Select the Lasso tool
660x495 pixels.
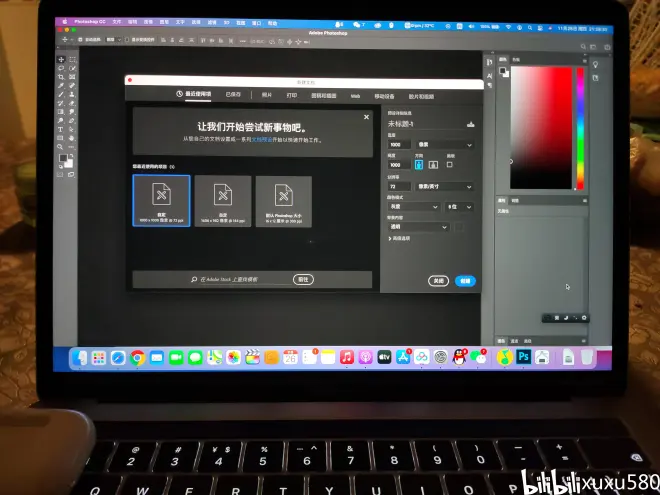(61, 68)
